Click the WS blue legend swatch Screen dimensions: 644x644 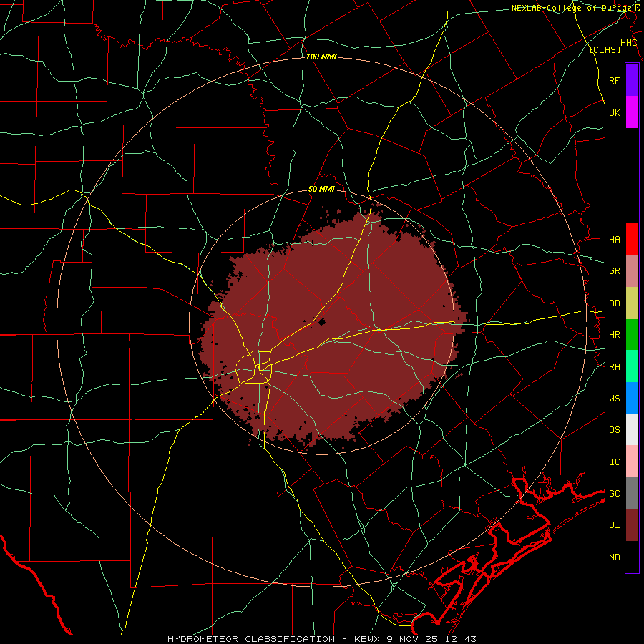click(x=632, y=398)
